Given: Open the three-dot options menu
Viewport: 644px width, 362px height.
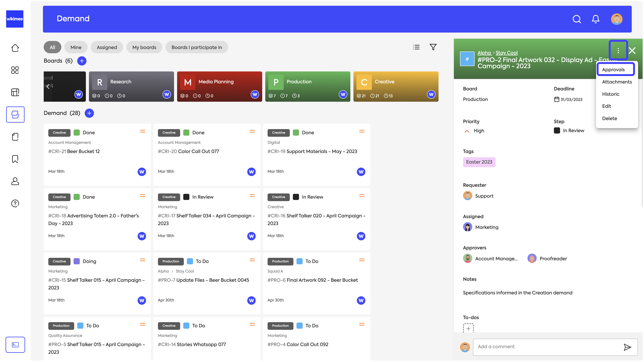Looking at the screenshot, I should point(618,50).
